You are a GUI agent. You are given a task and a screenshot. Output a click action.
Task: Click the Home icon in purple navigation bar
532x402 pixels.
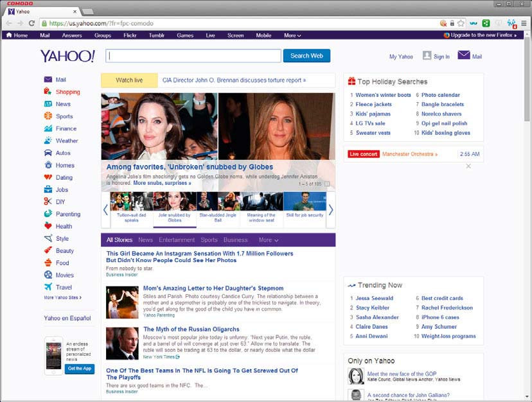pyautogui.click(x=9, y=35)
